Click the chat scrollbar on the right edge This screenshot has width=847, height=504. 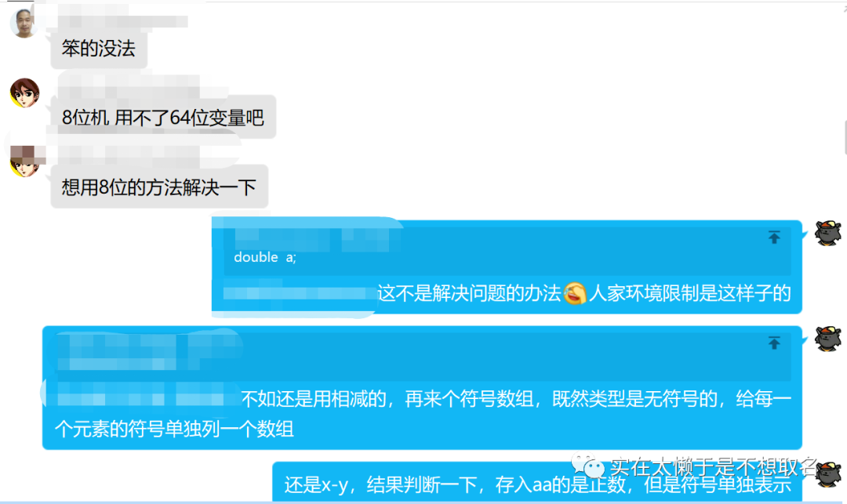coord(845,138)
